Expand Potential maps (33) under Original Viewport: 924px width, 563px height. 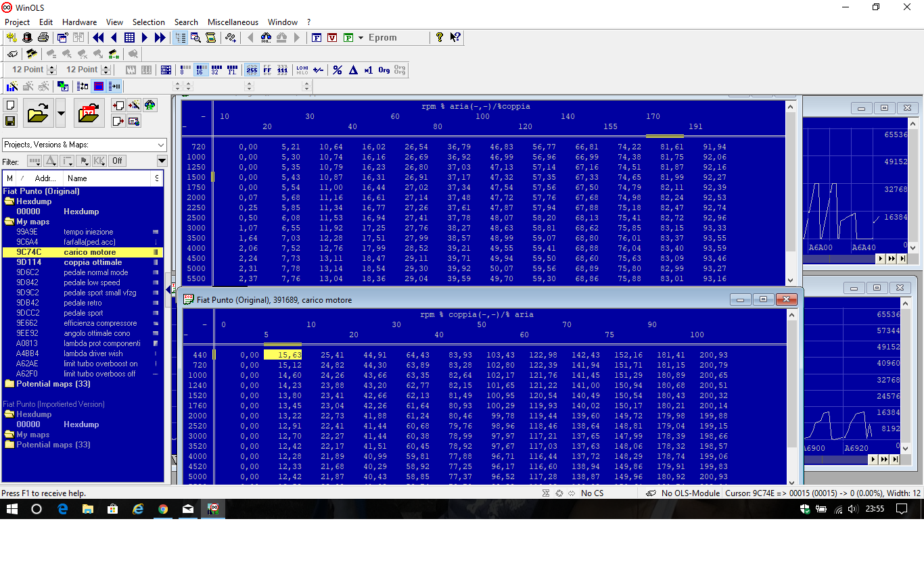[x=9, y=384]
